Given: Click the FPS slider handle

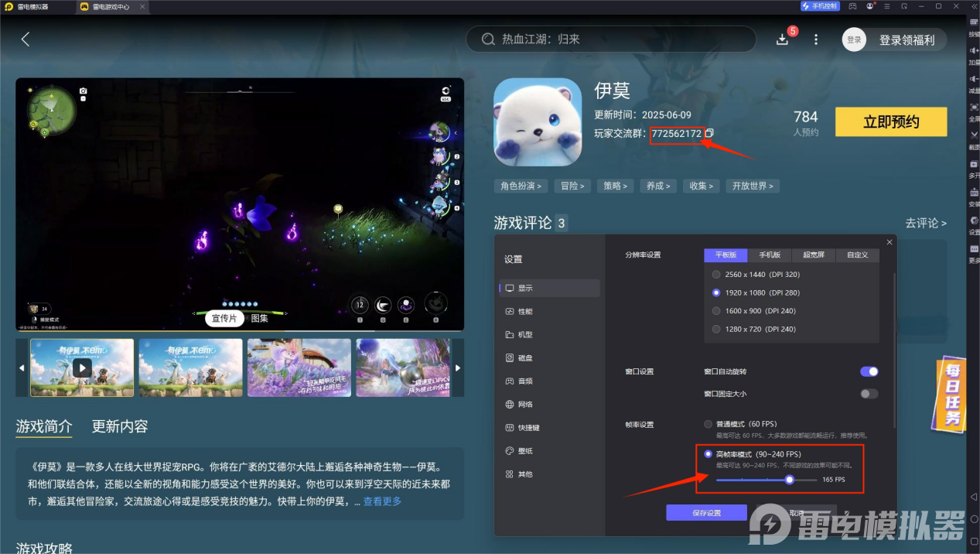Looking at the screenshot, I should tap(790, 480).
